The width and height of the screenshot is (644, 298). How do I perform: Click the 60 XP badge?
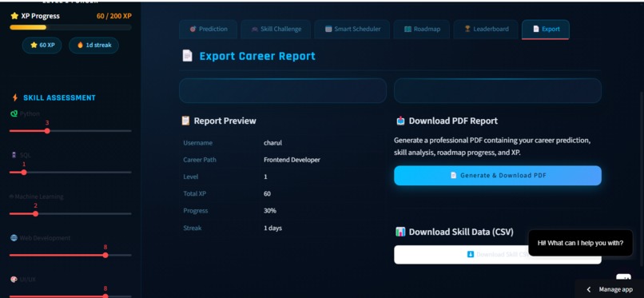[42, 46]
